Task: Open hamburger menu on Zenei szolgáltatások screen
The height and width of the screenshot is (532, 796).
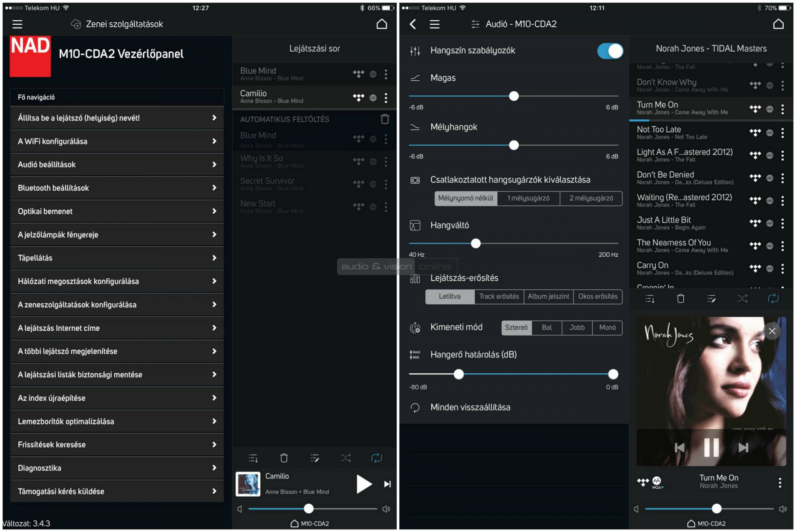Action: pos(17,24)
